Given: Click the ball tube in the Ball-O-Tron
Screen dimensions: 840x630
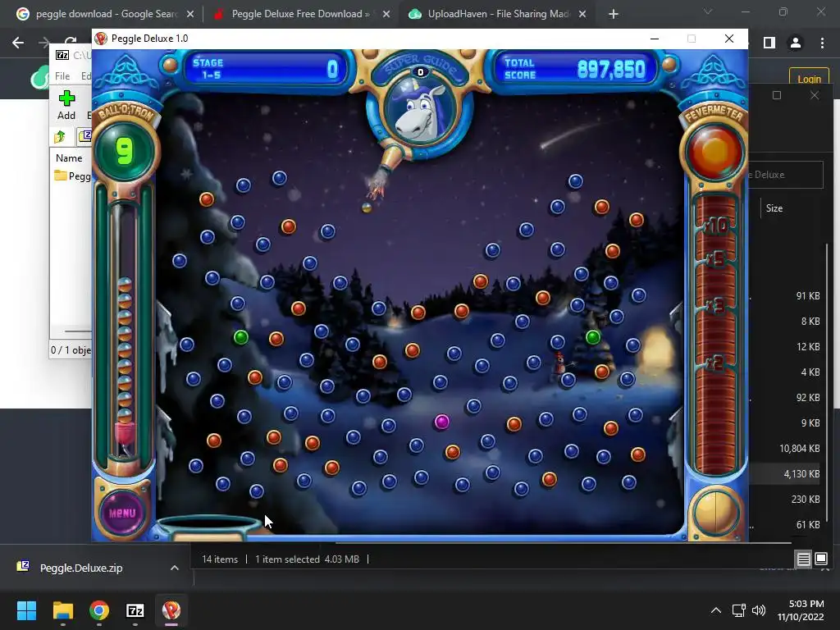Looking at the screenshot, I should (x=125, y=332).
